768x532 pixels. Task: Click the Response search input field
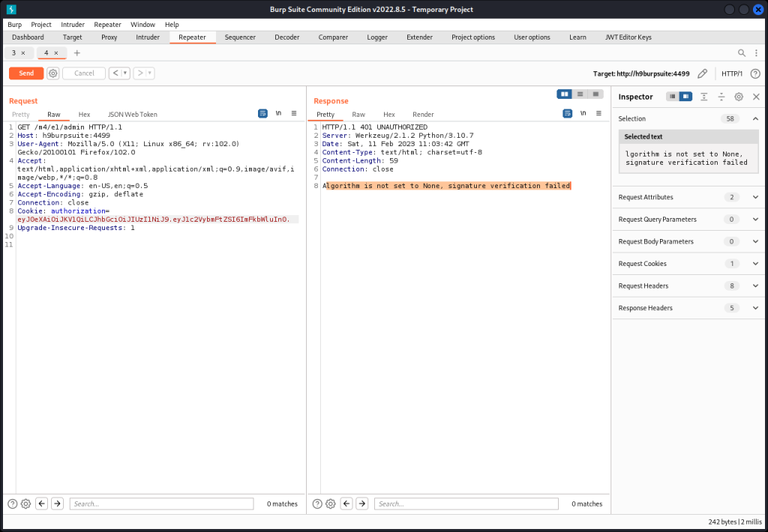(466, 504)
